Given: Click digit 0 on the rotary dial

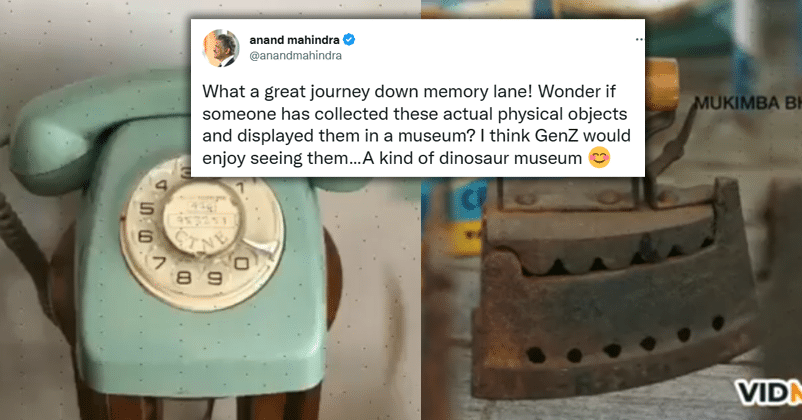Looking at the screenshot, I should click(241, 264).
